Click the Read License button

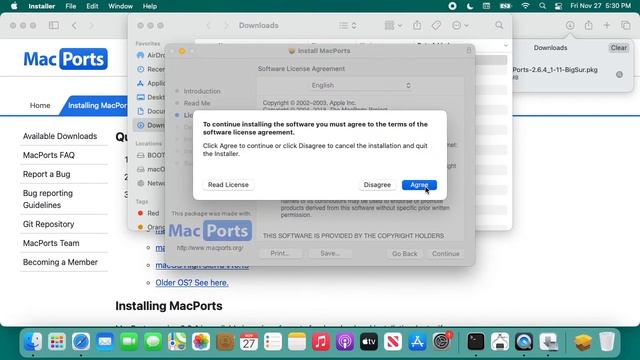(x=228, y=185)
